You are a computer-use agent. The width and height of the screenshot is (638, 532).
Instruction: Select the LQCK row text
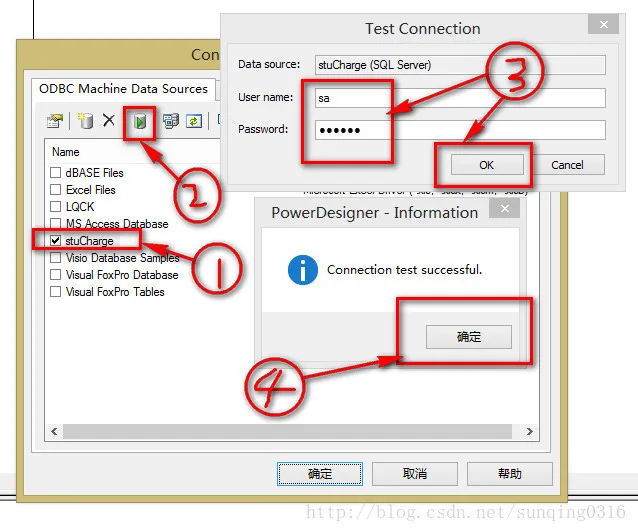click(80, 207)
